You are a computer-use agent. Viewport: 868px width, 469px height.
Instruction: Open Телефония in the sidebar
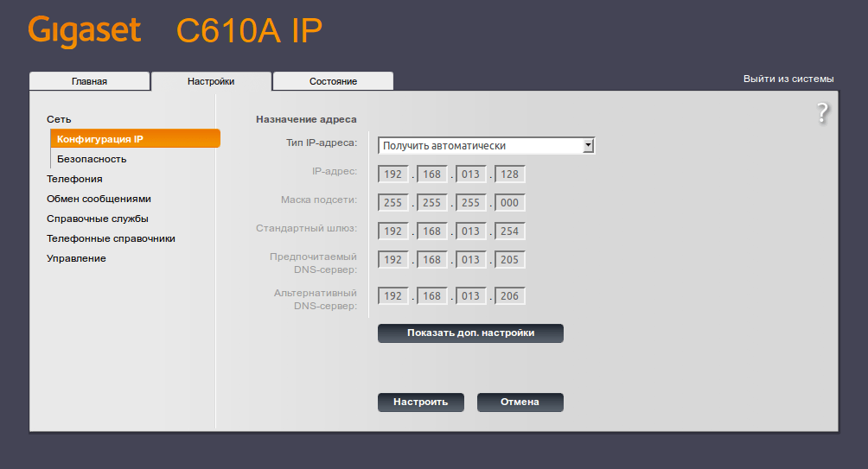(74, 179)
